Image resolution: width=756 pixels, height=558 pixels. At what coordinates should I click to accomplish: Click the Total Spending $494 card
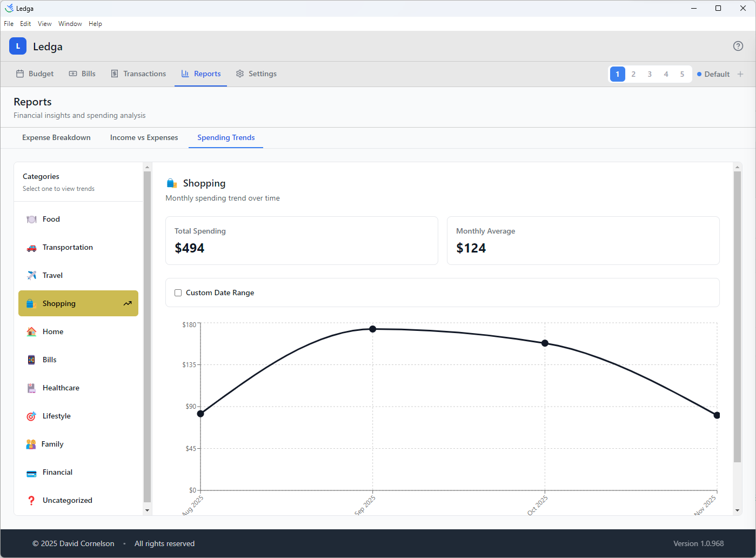pos(302,241)
